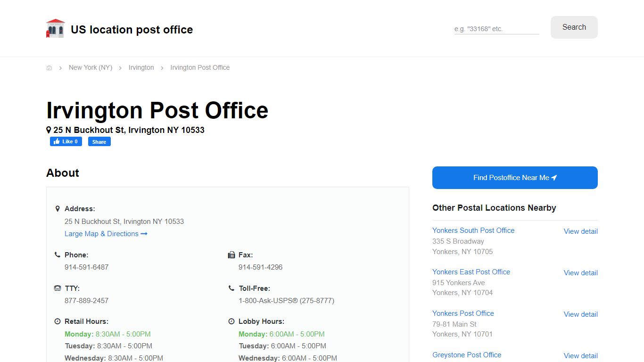The width and height of the screenshot is (644, 362).
Task: Click the Phone handset icon
Action: pos(58,255)
